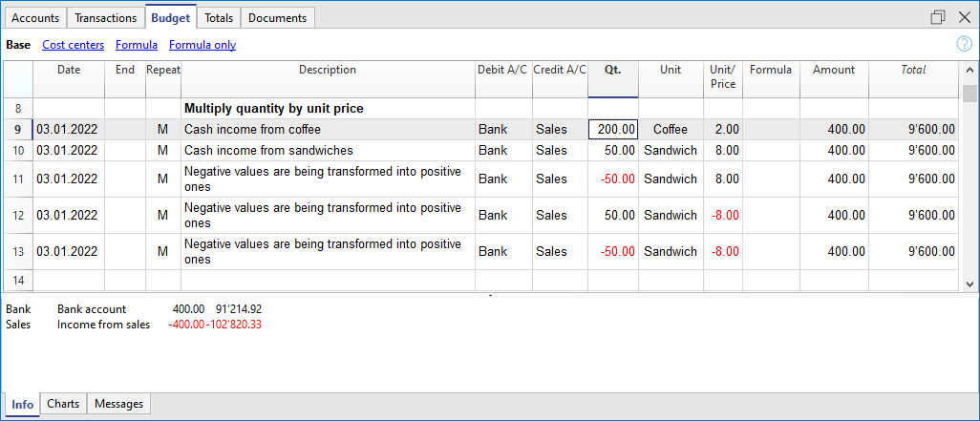Click row 11 Repeat value M
980x421 pixels.
(x=163, y=179)
